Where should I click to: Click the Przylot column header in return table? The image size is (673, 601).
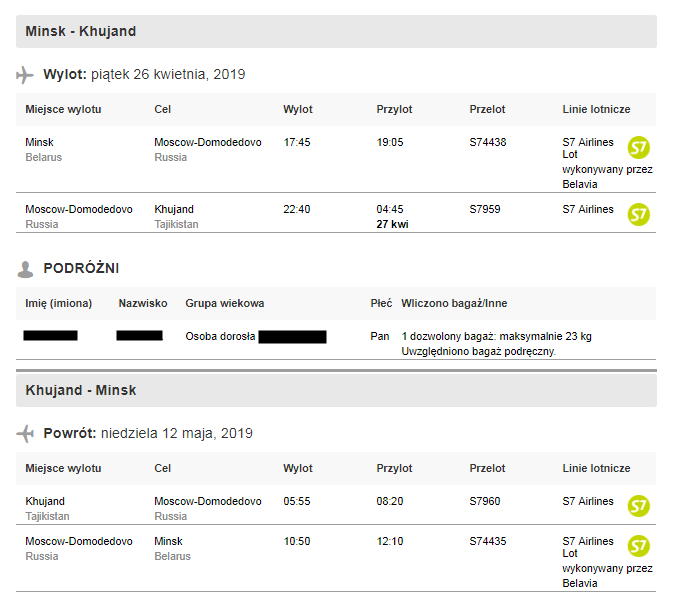(394, 468)
